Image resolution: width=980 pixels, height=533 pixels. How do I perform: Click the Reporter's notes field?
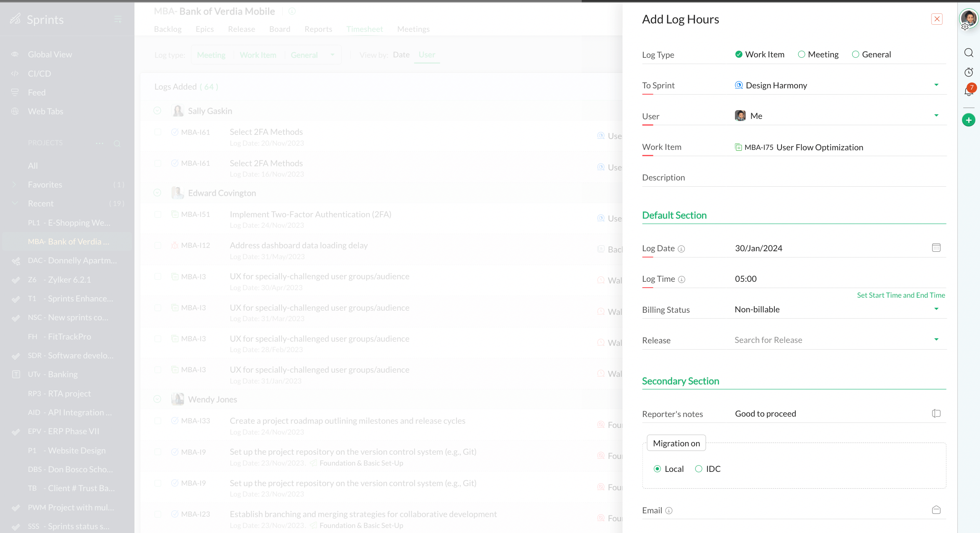click(831, 414)
